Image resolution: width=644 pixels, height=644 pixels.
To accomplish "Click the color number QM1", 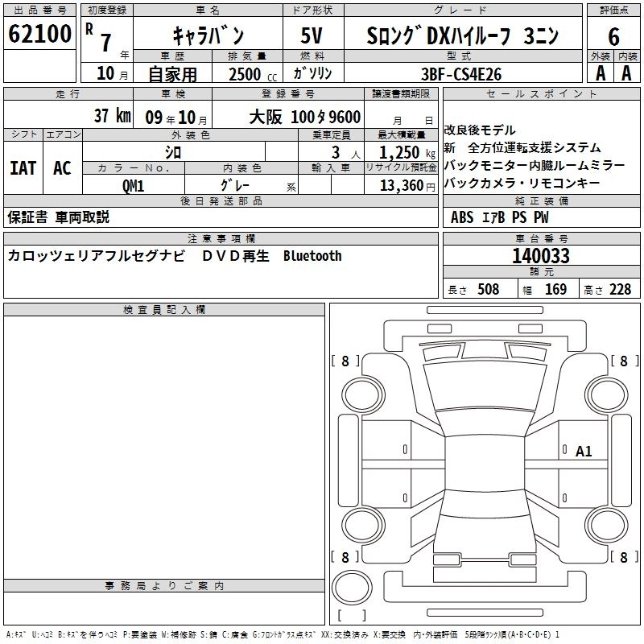I will pyautogui.click(x=133, y=184).
